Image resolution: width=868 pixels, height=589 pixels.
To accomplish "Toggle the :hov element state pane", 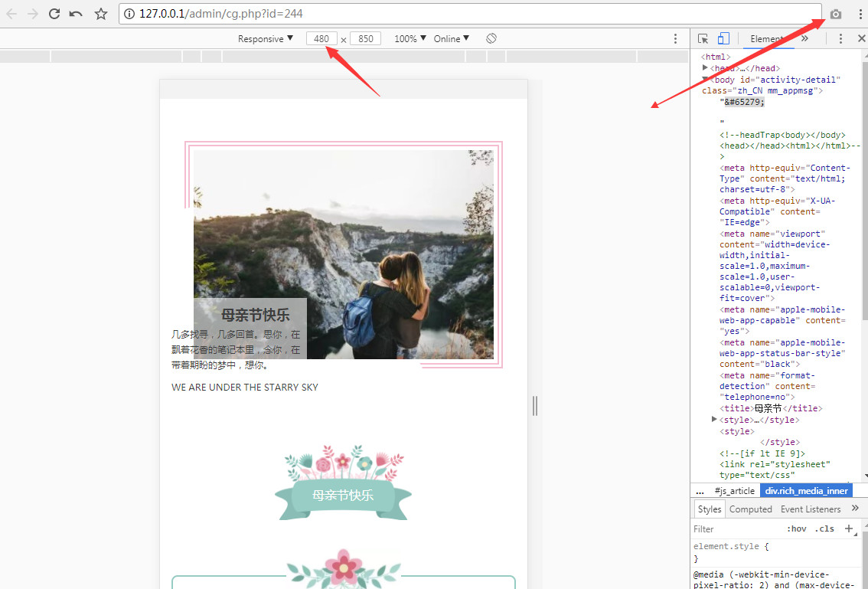I will [x=796, y=528].
